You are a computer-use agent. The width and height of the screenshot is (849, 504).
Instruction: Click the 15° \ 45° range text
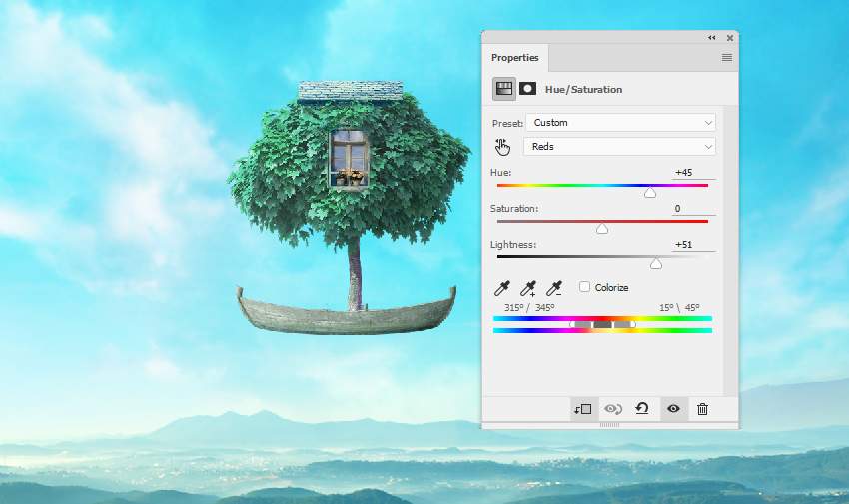pyautogui.click(x=679, y=308)
